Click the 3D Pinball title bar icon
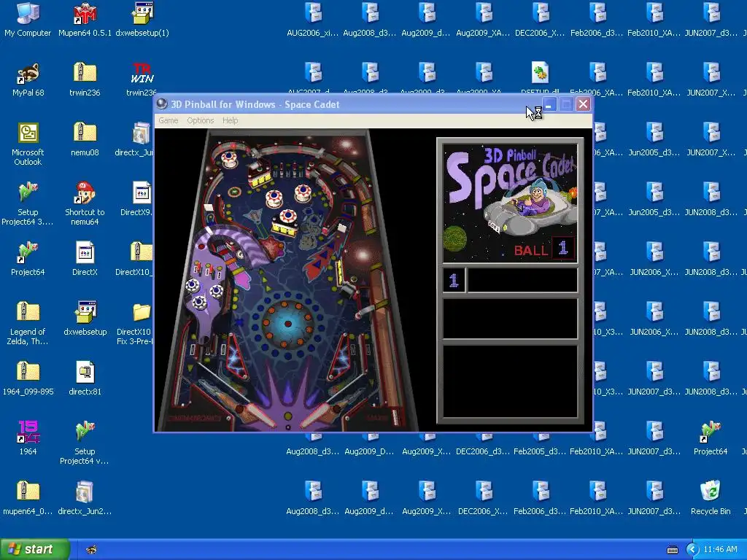 pyautogui.click(x=162, y=104)
